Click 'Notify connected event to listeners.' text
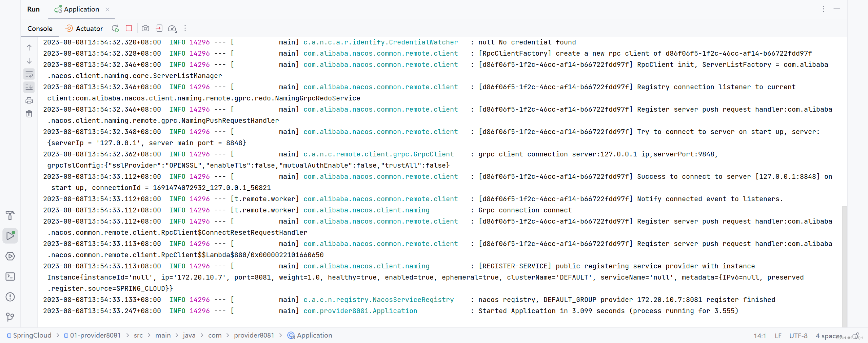The width and height of the screenshot is (868, 343). coord(710,199)
